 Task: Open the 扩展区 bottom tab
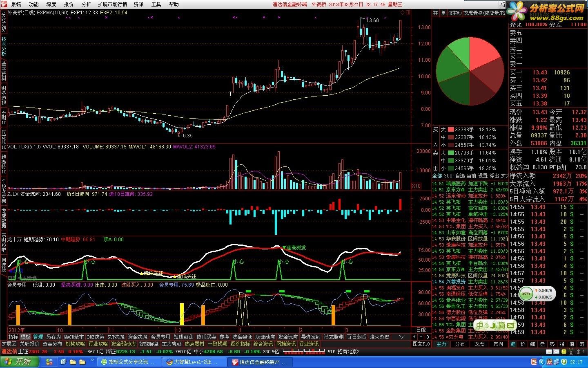(9, 344)
